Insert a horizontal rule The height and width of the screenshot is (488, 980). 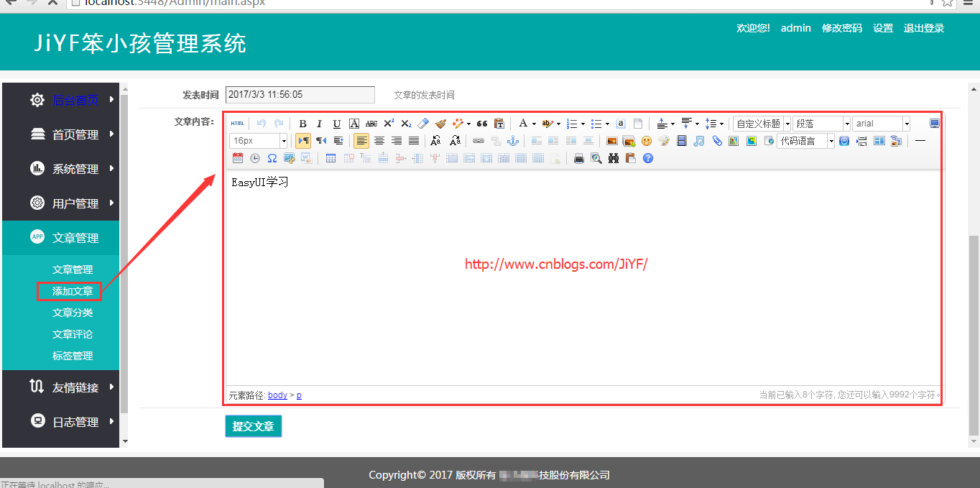(920, 141)
